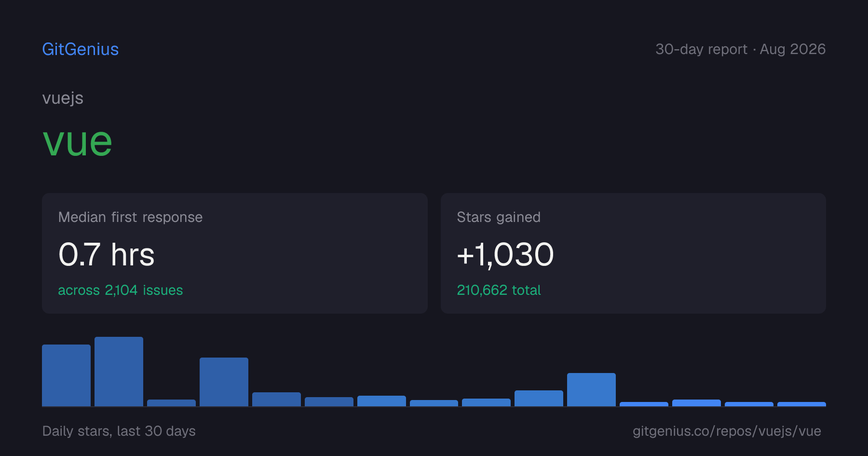Click the 30-day report Aug 2026 label
The width and height of the screenshot is (868, 456).
(x=740, y=49)
